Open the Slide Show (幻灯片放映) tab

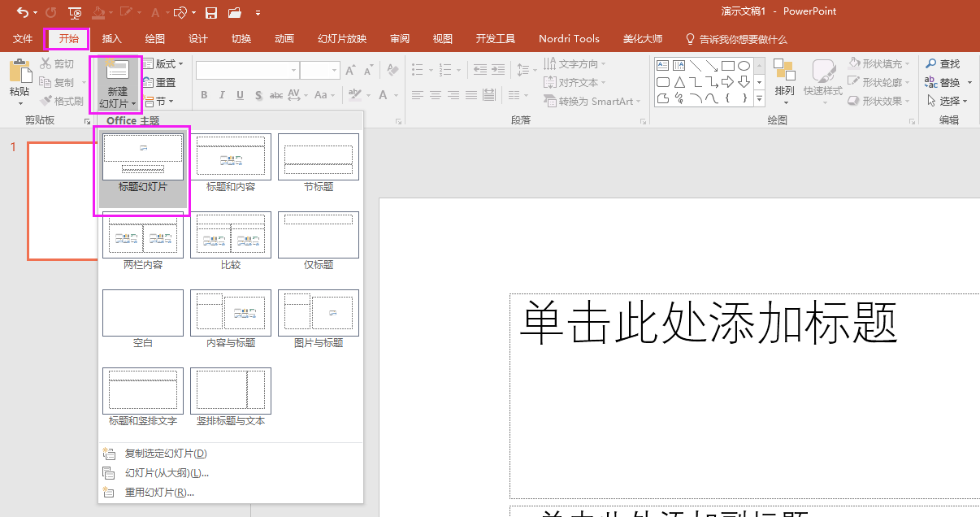coord(342,39)
